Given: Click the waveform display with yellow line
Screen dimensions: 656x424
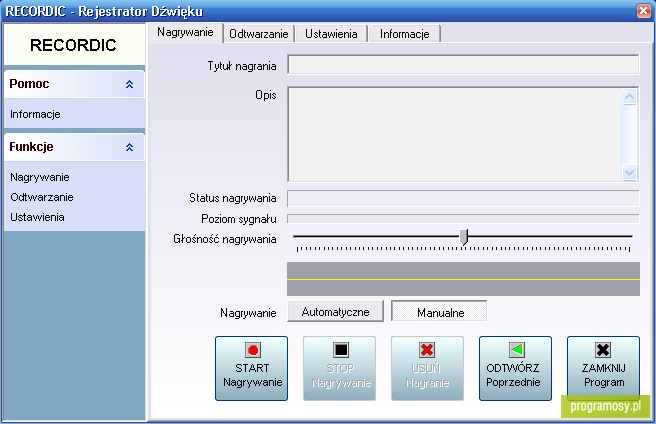Looking at the screenshot, I should coord(463,279).
